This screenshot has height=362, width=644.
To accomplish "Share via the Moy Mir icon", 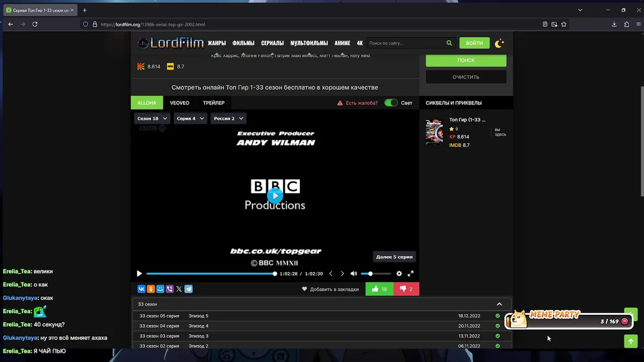I will 160,289.
